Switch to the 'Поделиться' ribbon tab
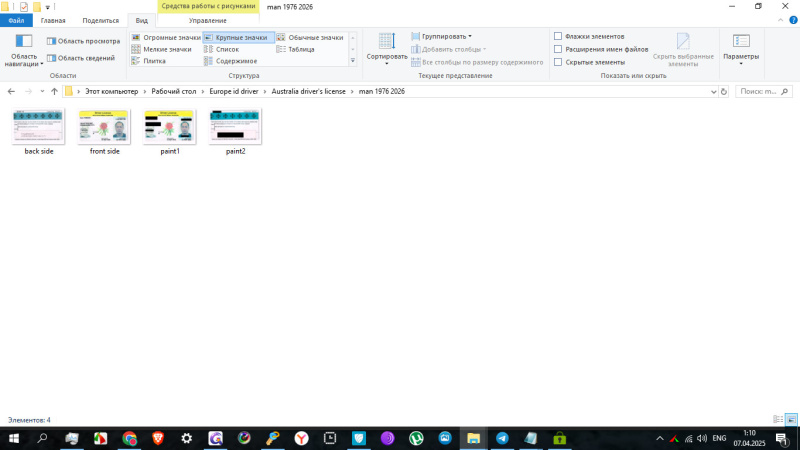800x450 pixels. tap(100, 20)
